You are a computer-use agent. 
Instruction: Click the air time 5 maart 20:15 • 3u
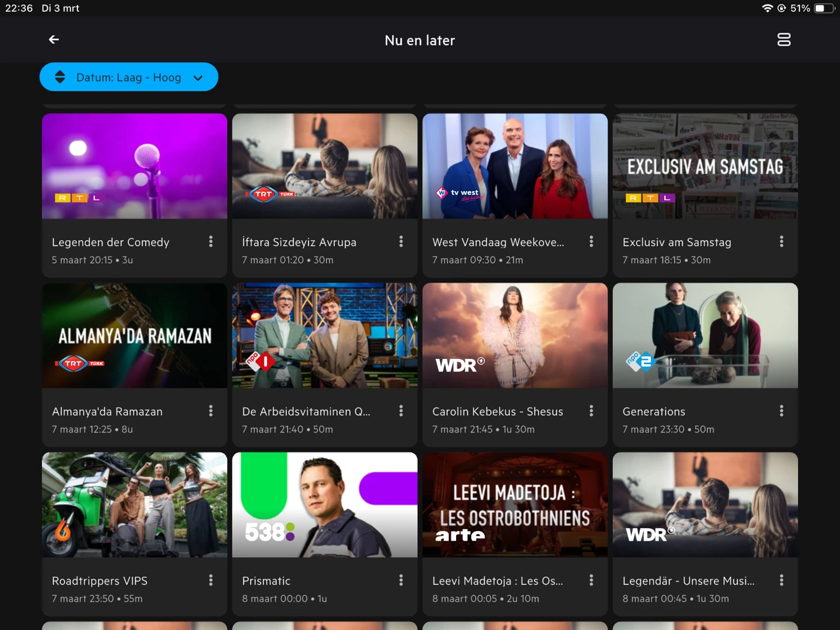click(93, 260)
